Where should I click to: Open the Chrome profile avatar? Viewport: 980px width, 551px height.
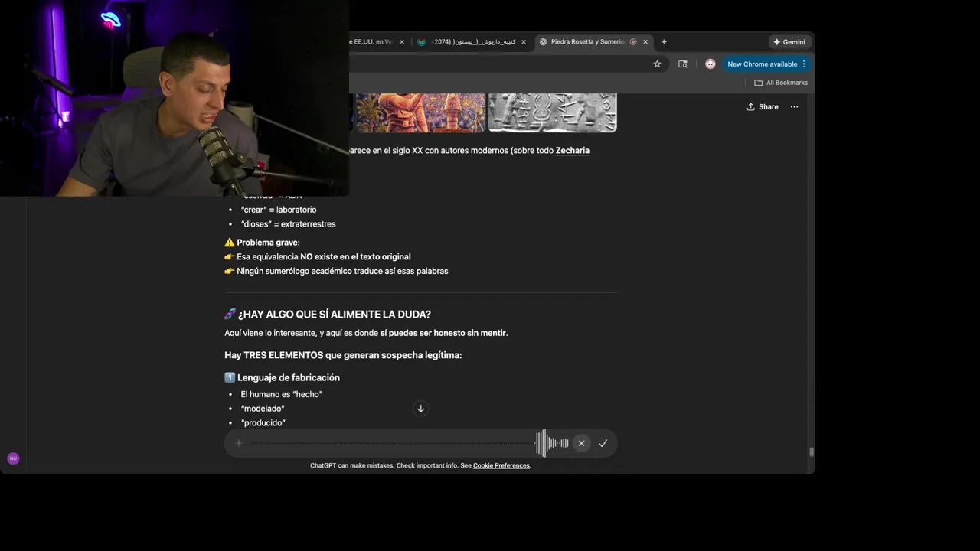(710, 64)
